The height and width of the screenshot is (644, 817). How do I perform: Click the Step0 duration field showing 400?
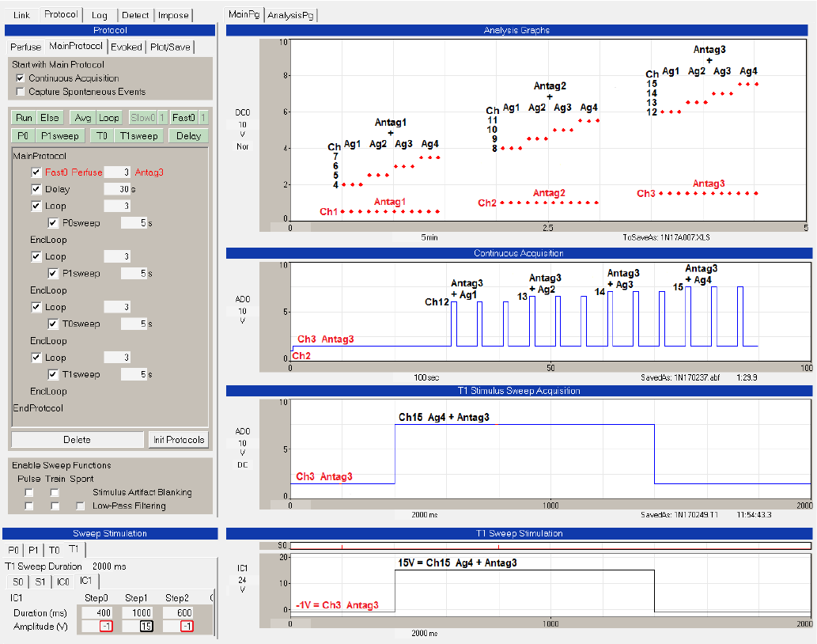point(104,612)
